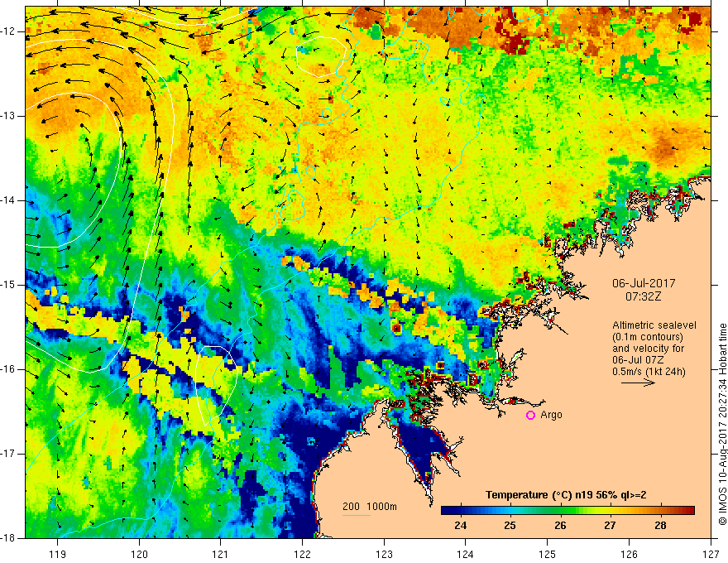Screen dimensions: 728x563
Task: Click latitude label -13 on left axis
Action: [x=8, y=116]
